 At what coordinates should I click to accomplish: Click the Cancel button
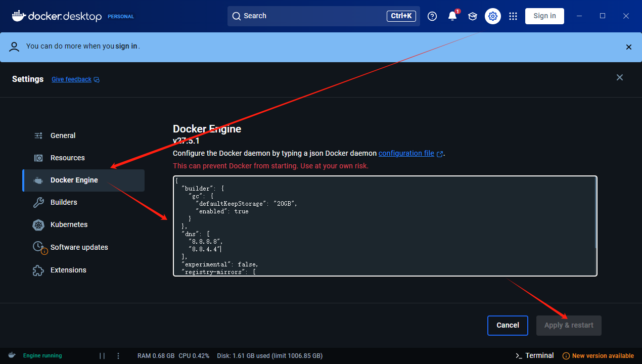click(508, 325)
